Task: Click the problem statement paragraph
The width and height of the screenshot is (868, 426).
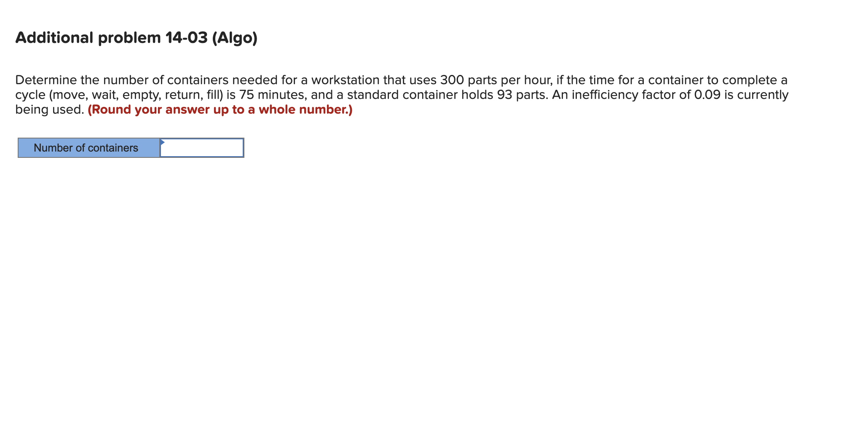Action: click(400, 93)
